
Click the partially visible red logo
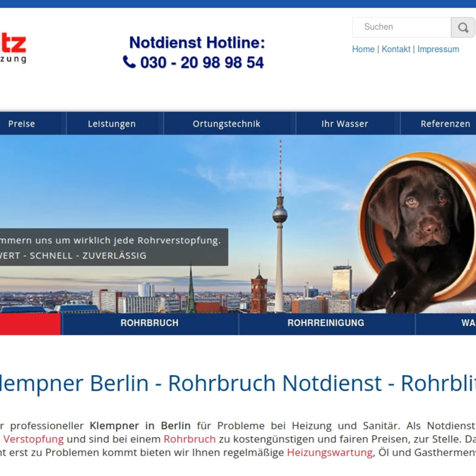tap(13, 48)
